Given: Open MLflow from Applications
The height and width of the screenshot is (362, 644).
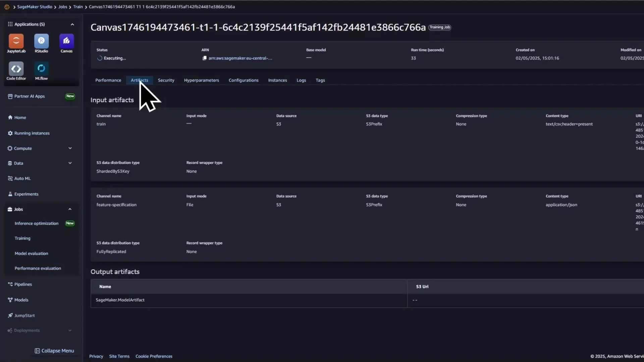Looking at the screenshot, I should [x=41, y=70].
